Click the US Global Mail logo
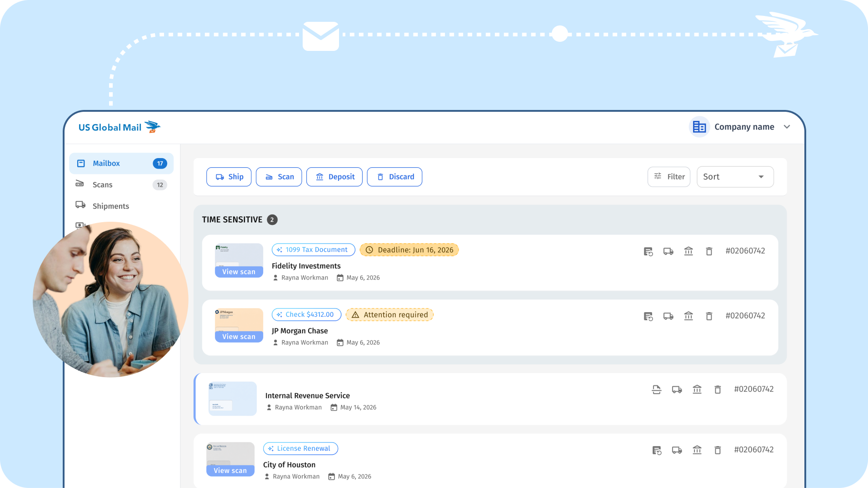This screenshot has width=868, height=488. [x=120, y=127]
